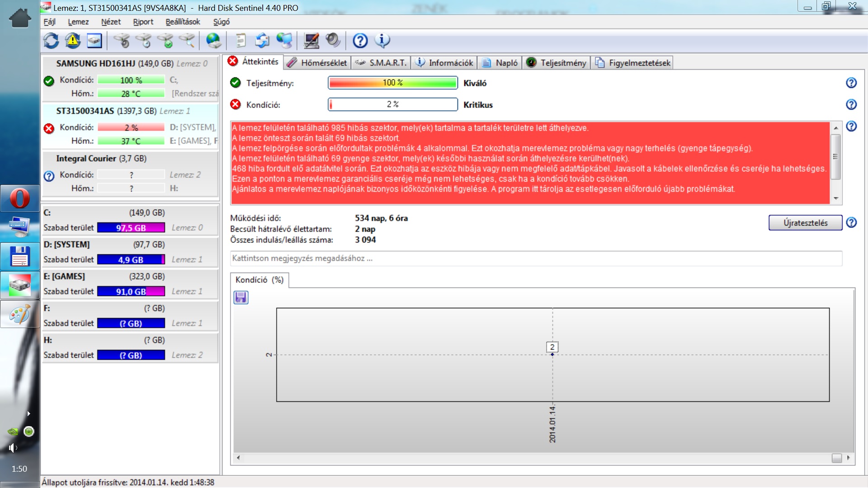Open the Fájl menu

(49, 22)
